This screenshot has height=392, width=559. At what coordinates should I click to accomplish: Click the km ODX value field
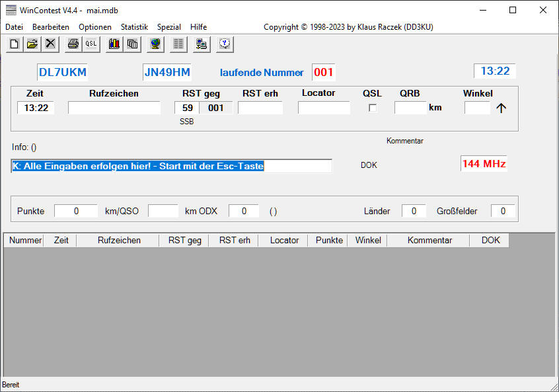pos(244,211)
